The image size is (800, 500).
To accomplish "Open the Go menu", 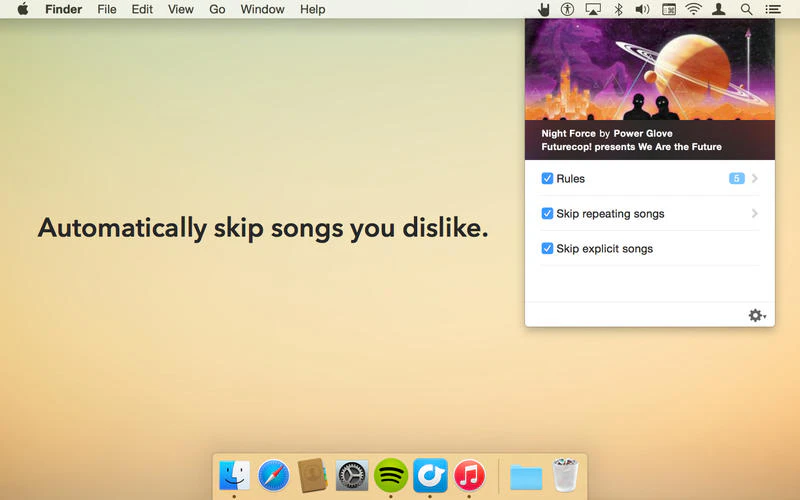I will [x=217, y=9].
